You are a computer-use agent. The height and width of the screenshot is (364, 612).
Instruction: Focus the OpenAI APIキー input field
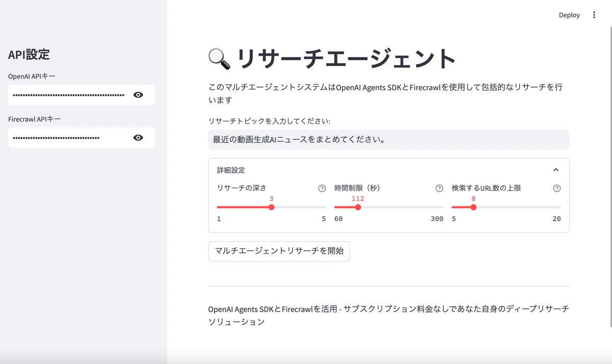(69, 95)
